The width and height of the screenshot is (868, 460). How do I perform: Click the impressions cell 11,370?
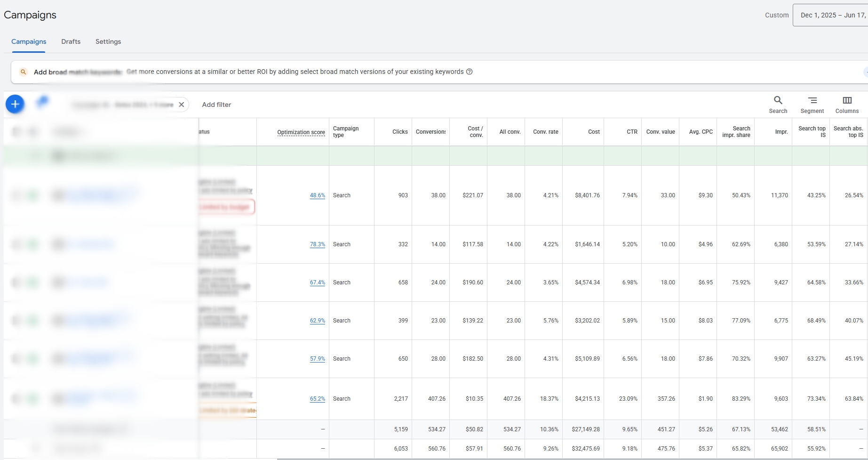(x=780, y=195)
